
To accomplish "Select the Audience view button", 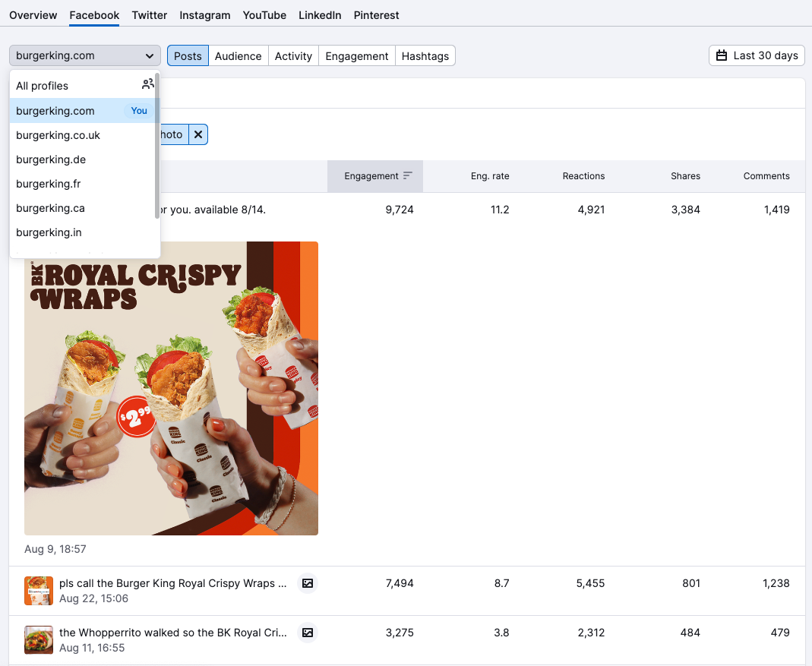I will pos(238,56).
